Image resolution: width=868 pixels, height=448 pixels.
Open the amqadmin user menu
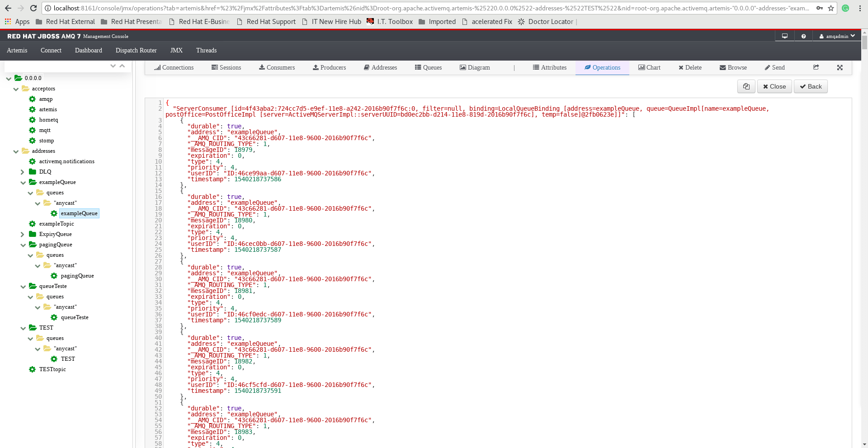pyautogui.click(x=836, y=36)
